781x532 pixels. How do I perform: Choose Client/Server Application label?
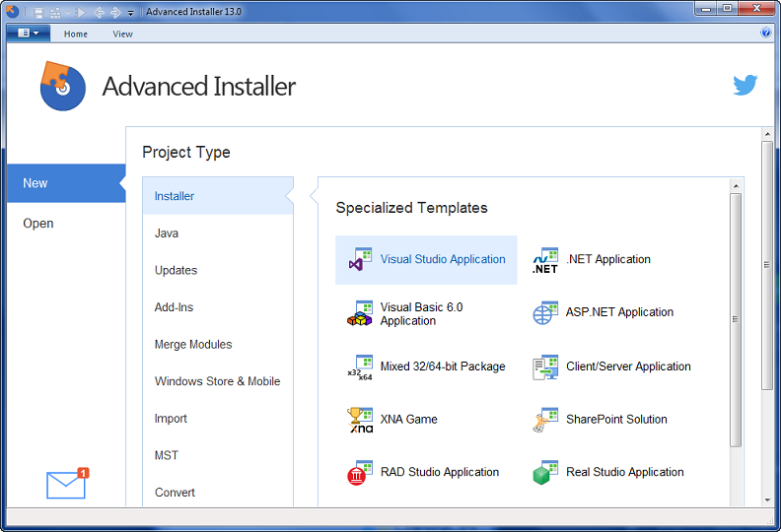(628, 366)
